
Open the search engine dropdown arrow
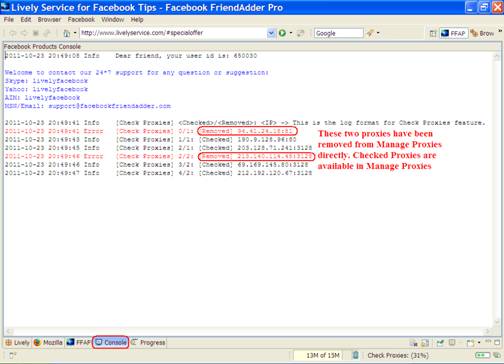click(378, 33)
